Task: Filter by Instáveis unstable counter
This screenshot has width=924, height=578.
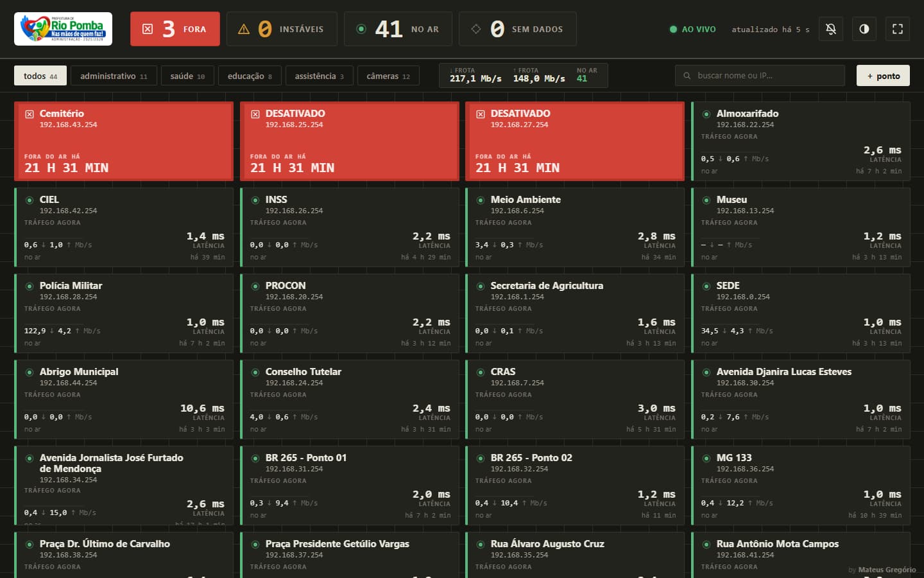Action: point(282,29)
